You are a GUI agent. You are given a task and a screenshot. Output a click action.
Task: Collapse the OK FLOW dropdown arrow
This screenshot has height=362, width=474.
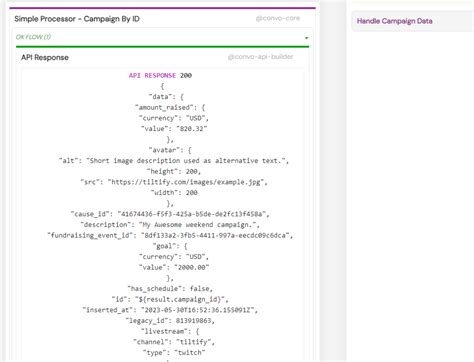[306, 38]
